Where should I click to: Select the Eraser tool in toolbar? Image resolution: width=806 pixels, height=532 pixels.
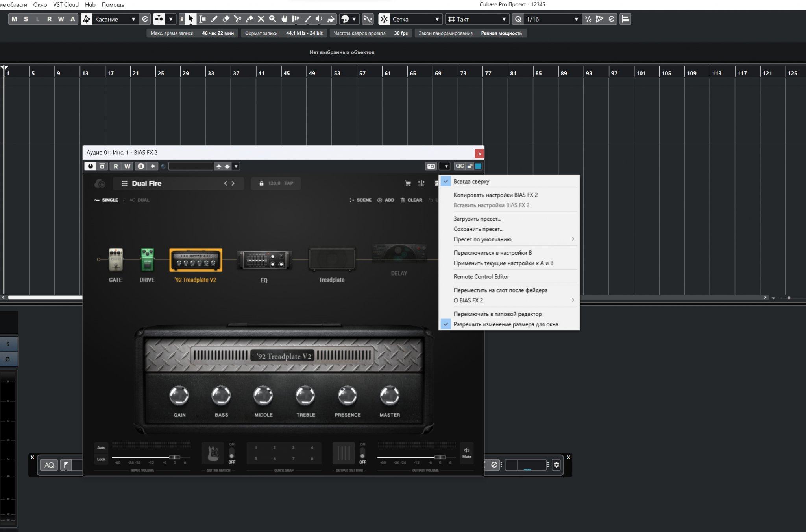coord(226,19)
